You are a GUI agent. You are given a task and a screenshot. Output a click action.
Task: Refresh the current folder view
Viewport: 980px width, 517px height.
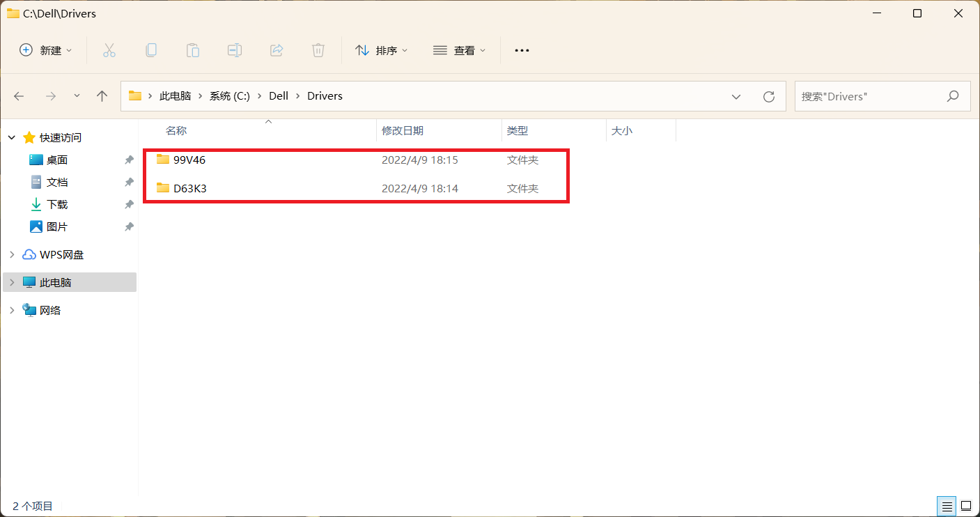(x=769, y=96)
